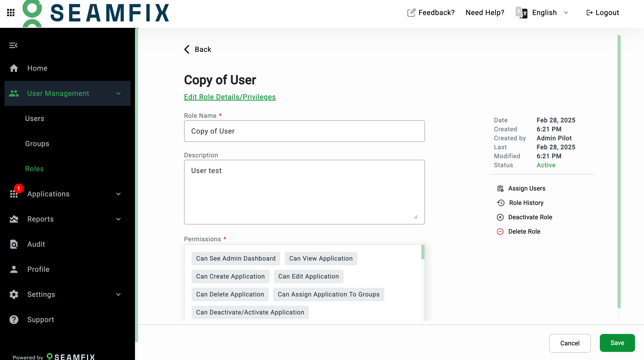Screen dimensions: 644x360
Task: Go to the Users menu item
Action: 35,118
